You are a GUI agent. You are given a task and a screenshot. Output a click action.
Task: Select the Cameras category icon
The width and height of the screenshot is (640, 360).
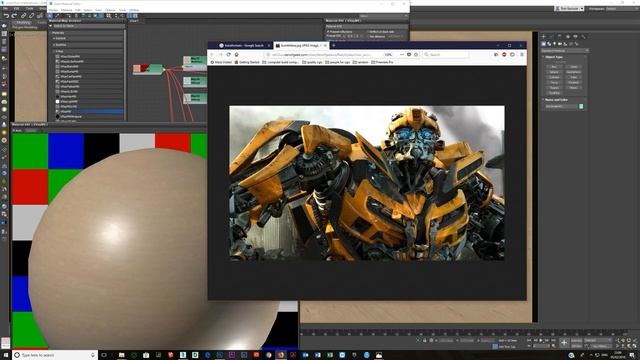pyautogui.click(x=560, y=44)
